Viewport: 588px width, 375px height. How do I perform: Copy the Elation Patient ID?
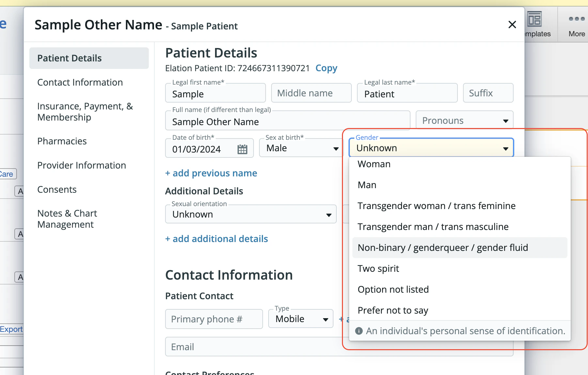326,68
